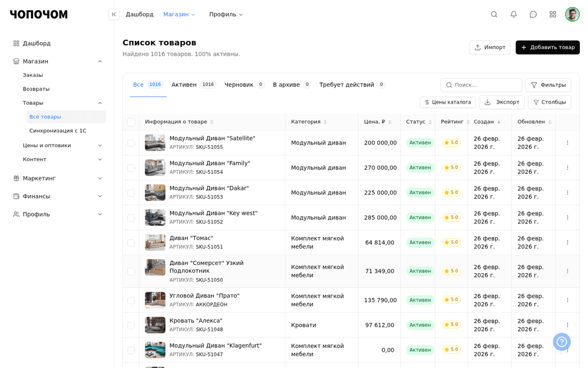Click the Цены каталога button
The image size is (588, 368).
(448, 102)
